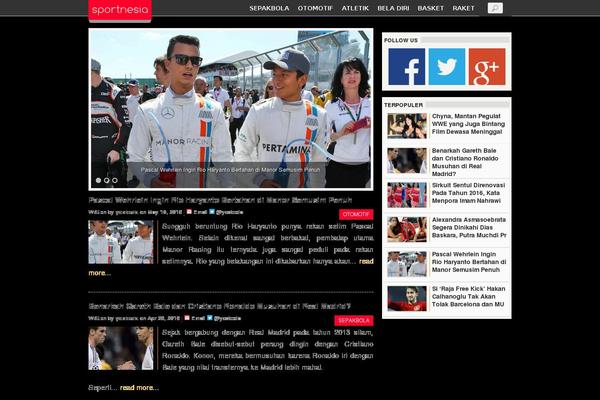
Task: Select the second slider dot
Action: (x=106, y=180)
